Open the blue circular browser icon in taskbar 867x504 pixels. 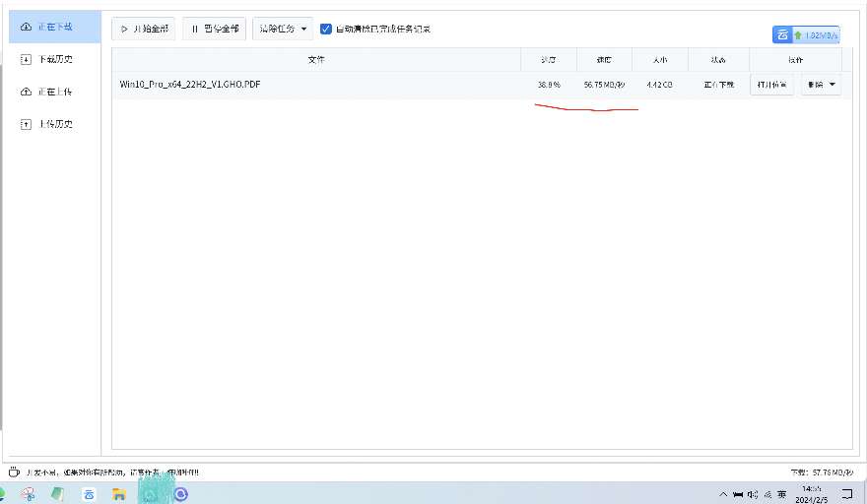click(181, 494)
